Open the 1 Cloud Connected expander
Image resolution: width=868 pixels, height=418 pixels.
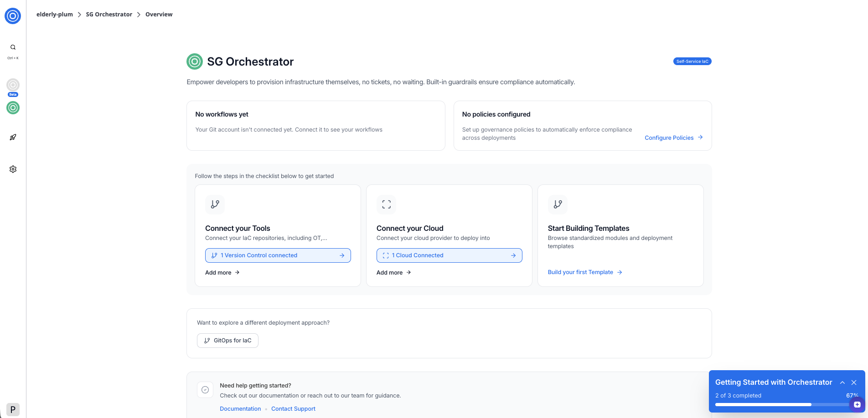[x=449, y=255]
